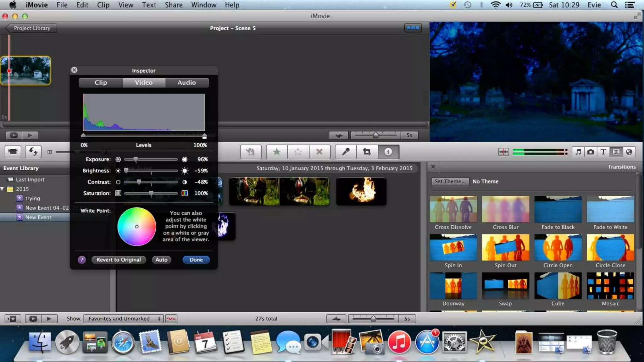
Task: Pick a color on the White Point wheel
Action: (137, 227)
